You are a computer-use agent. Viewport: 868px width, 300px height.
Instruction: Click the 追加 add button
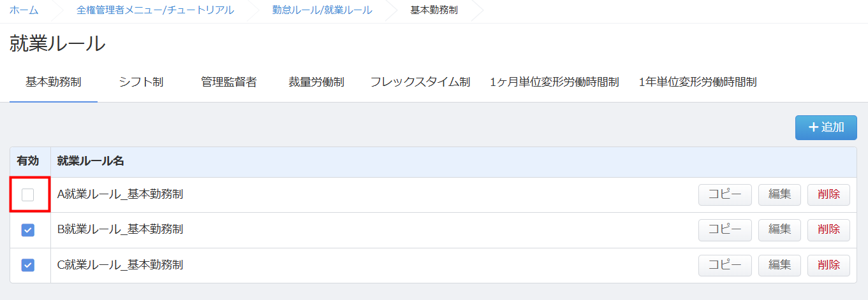(x=826, y=127)
